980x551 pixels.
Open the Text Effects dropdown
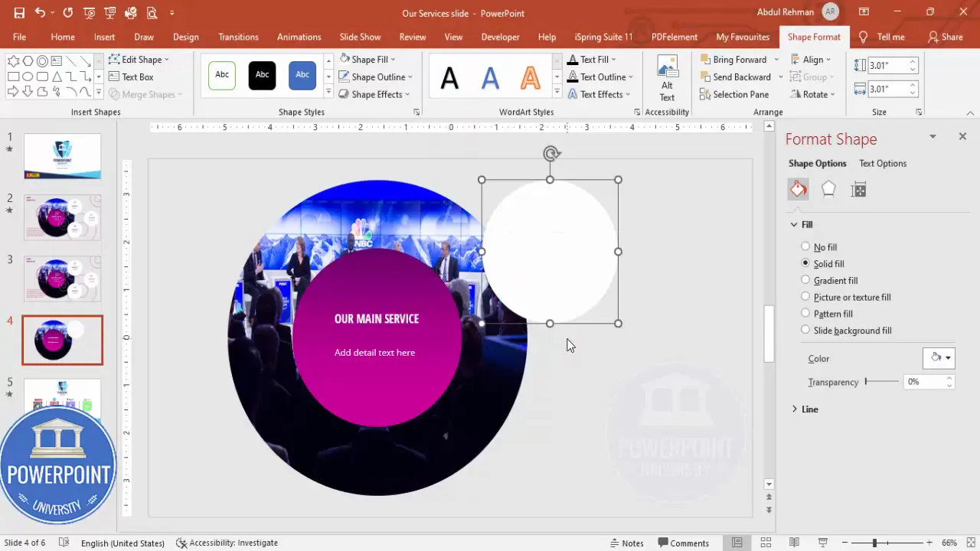click(x=599, y=95)
